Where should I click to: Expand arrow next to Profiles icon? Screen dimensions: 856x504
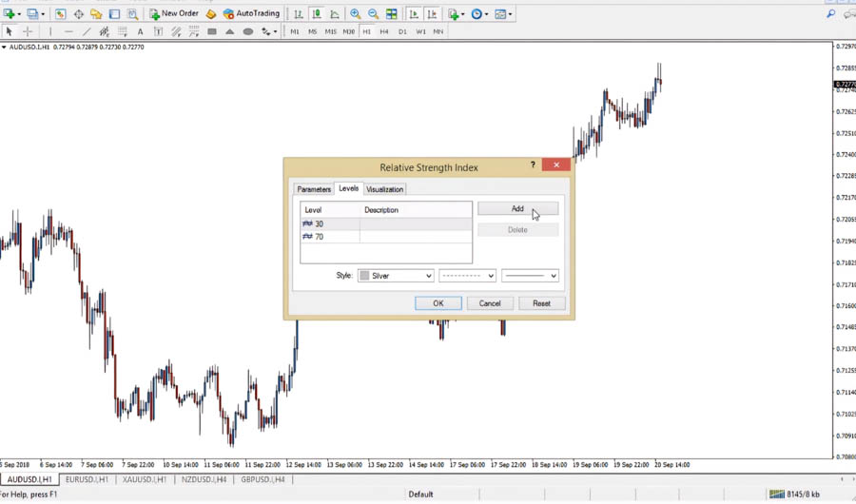click(x=43, y=13)
